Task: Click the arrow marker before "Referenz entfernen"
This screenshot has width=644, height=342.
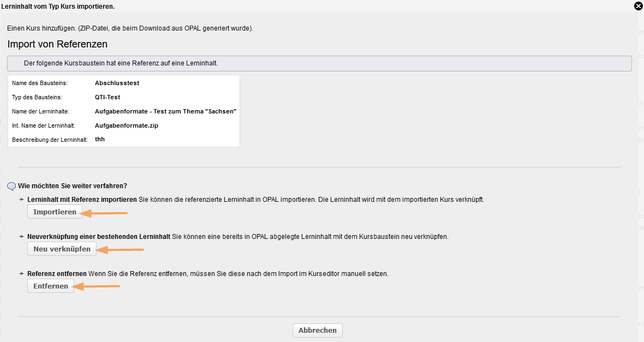Action: (x=21, y=273)
